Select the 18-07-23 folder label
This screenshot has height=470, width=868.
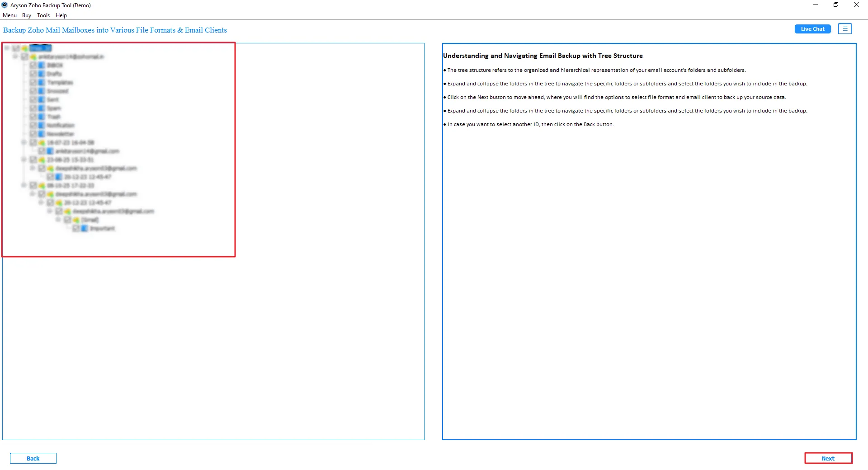71,142
